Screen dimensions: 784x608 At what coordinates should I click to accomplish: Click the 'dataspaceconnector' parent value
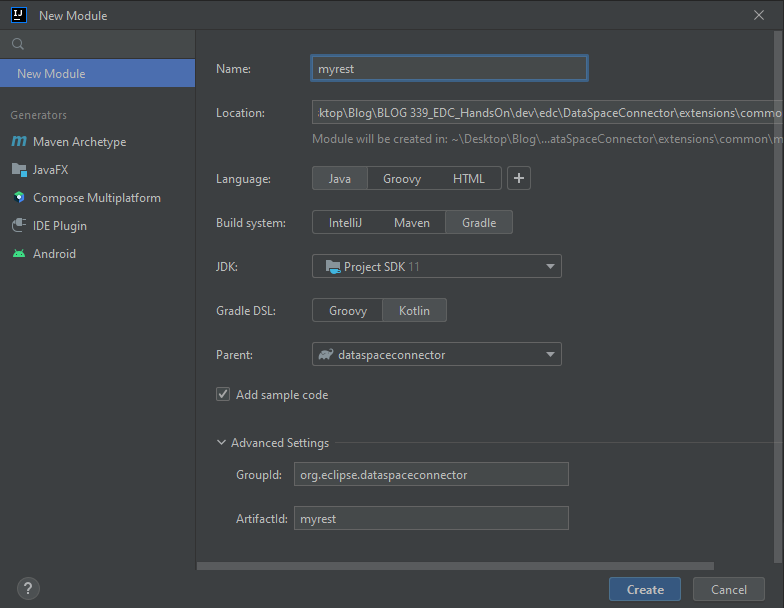[392, 354]
